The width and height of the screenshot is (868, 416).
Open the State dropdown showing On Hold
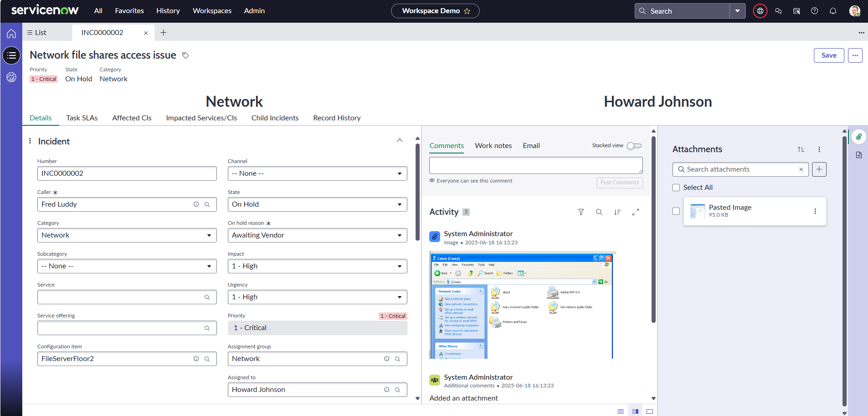[317, 204]
